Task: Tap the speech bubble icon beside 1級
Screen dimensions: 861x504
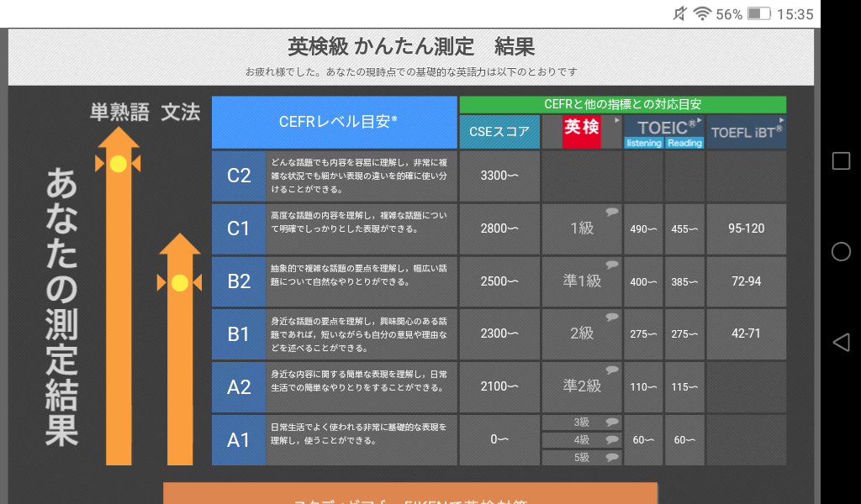Action: click(x=611, y=213)
